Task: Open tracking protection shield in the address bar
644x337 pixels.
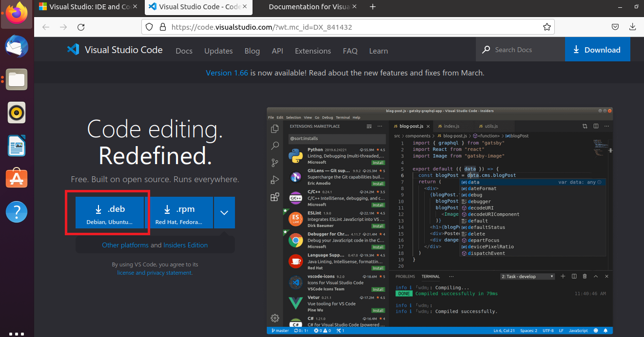Action: tap(150, 27)
